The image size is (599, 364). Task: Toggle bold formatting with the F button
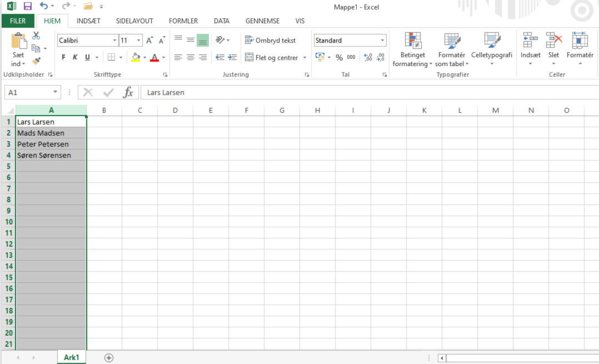point(63,57)
